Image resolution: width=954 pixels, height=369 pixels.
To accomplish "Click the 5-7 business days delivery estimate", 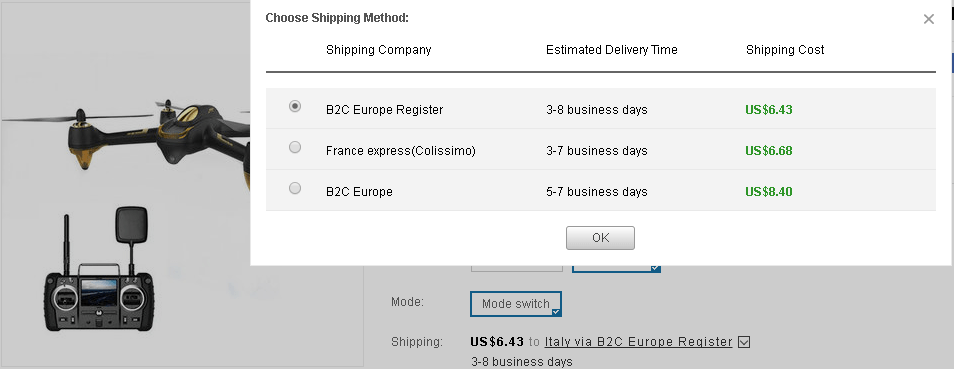I will (596, 192).
